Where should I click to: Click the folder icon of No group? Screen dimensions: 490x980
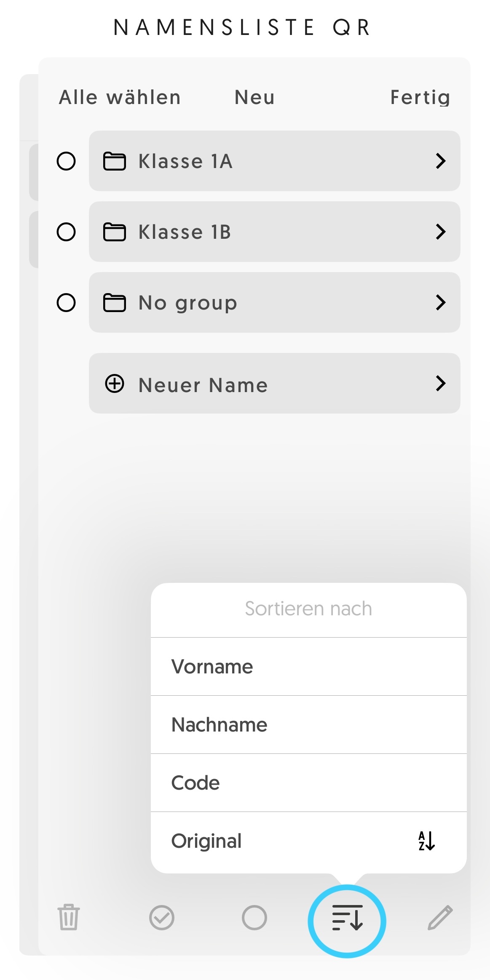[115, 302]
